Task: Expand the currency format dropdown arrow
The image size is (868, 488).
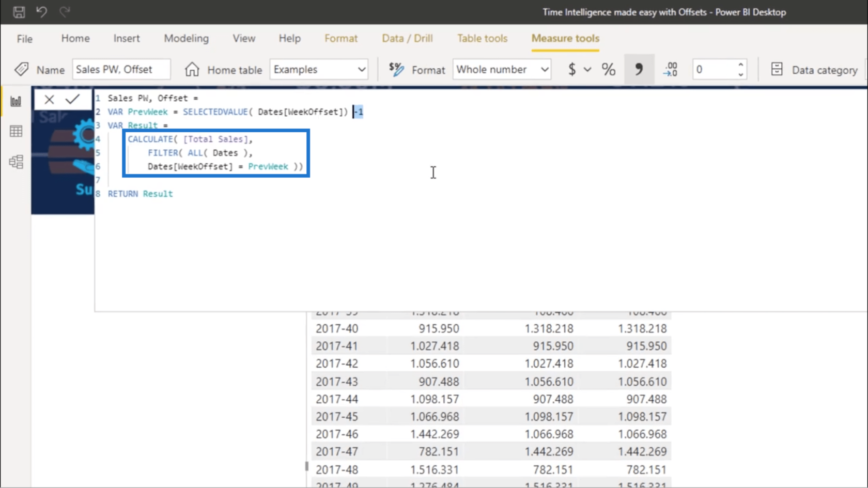Action: click(587, 69)
